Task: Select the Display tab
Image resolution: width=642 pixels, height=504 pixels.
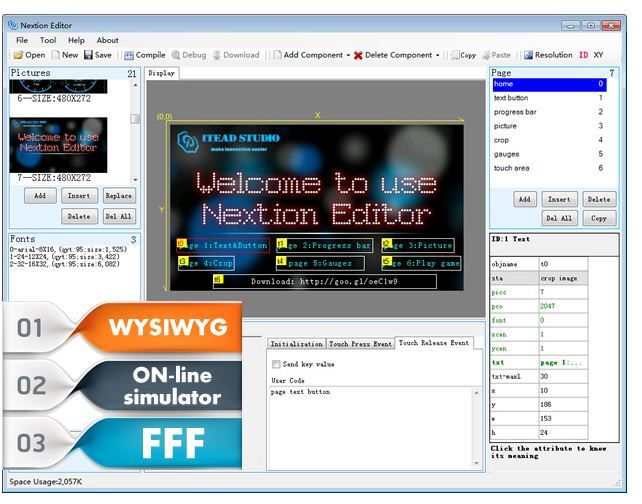Action: point(162,73)
